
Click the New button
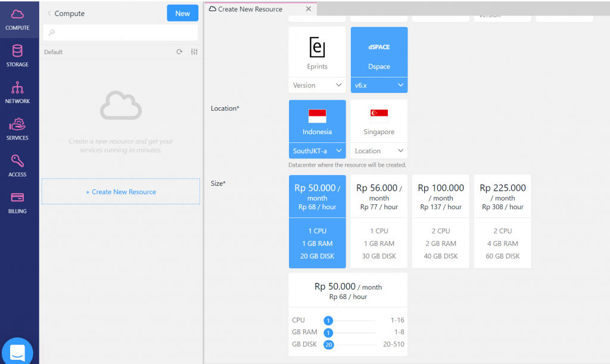(182, 13)
